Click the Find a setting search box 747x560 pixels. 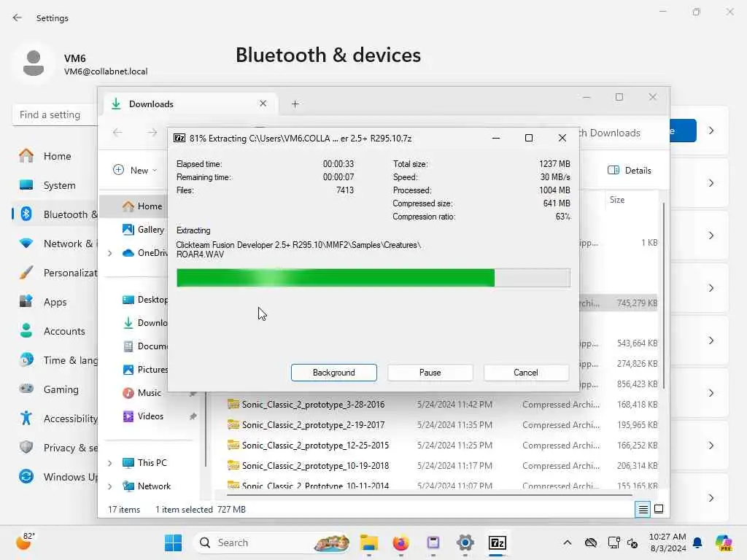click(55, 114)
